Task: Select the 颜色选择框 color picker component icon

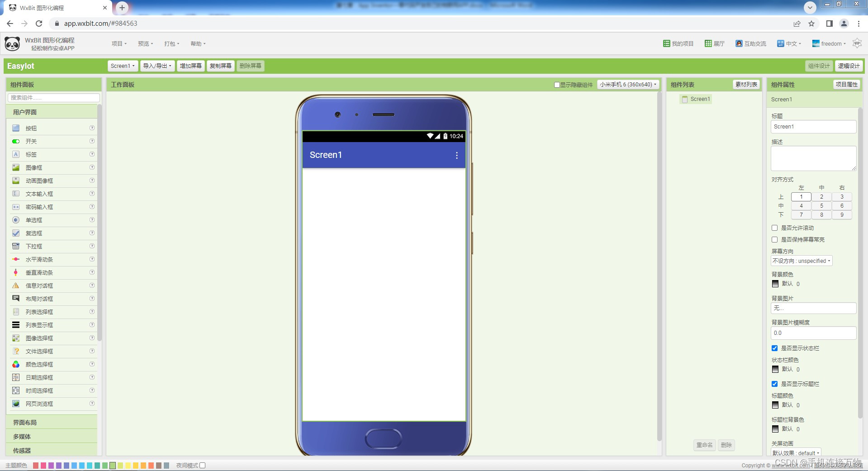Action: tap(15, 364)
